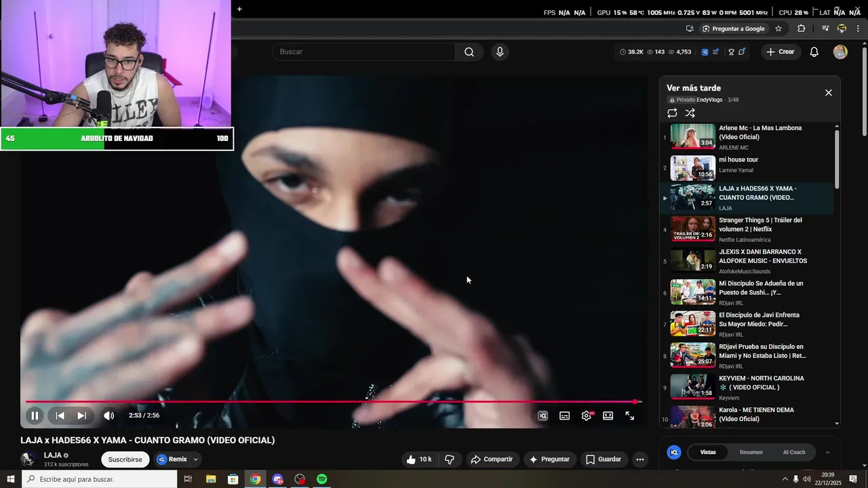
Task: Open YouTube notifications bell
Action: (x=814, y=52)
